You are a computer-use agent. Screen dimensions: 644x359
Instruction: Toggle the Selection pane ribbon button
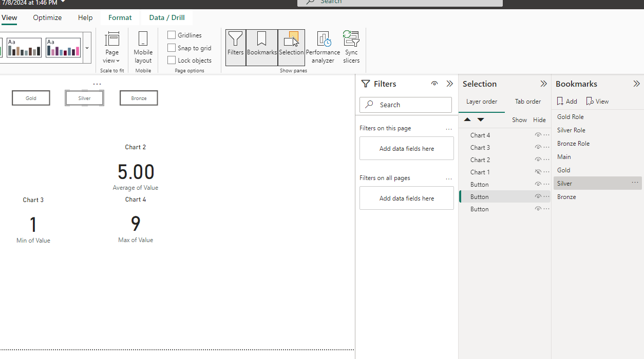point(291,47)
